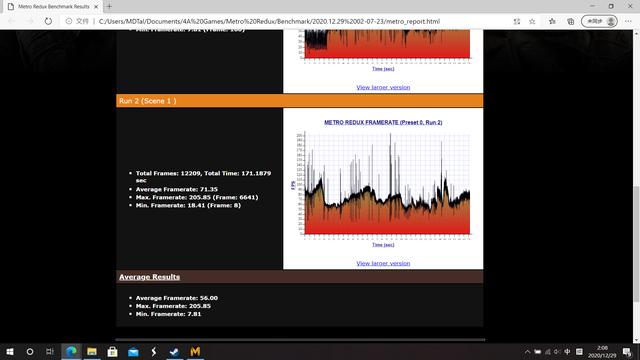Open the Steam app in taskbar

coord(174,351)
